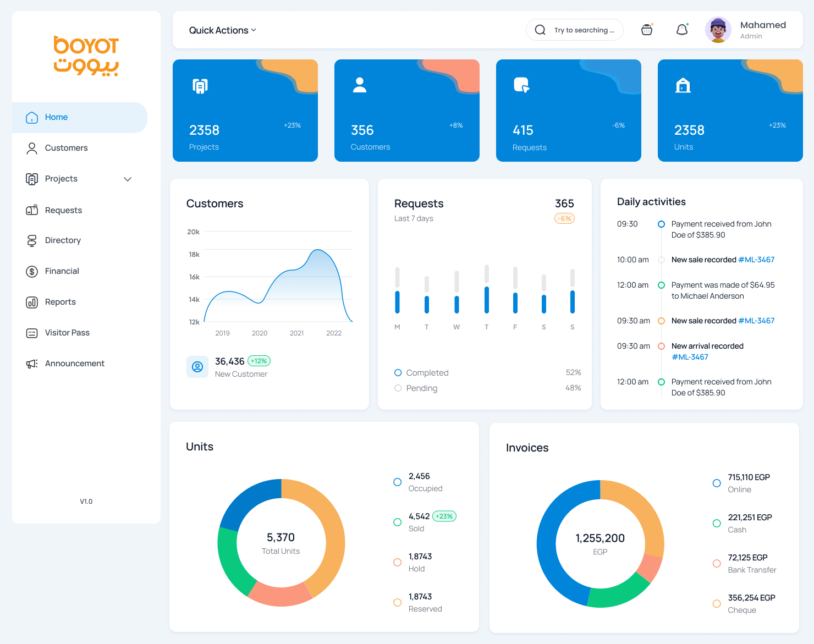This screenshot has height=644, width=814.
Task: Select the Completed legend radio circle
Action: 398,373
